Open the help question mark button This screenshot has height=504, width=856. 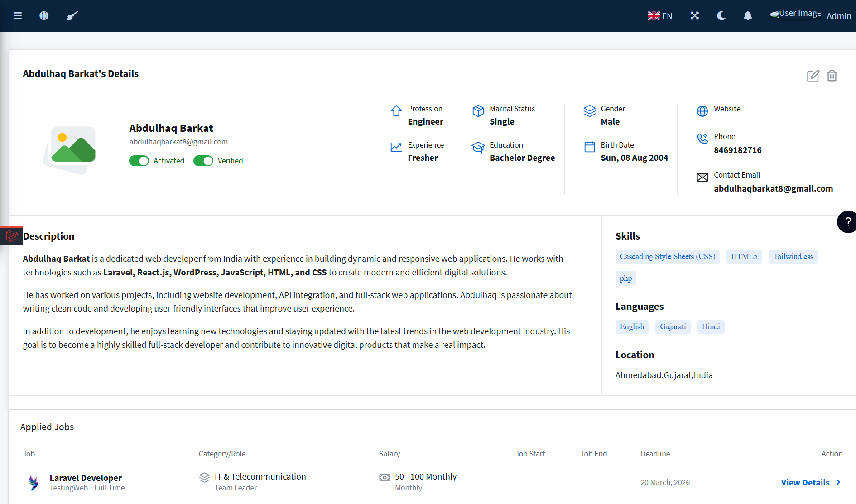pos(847,222)
